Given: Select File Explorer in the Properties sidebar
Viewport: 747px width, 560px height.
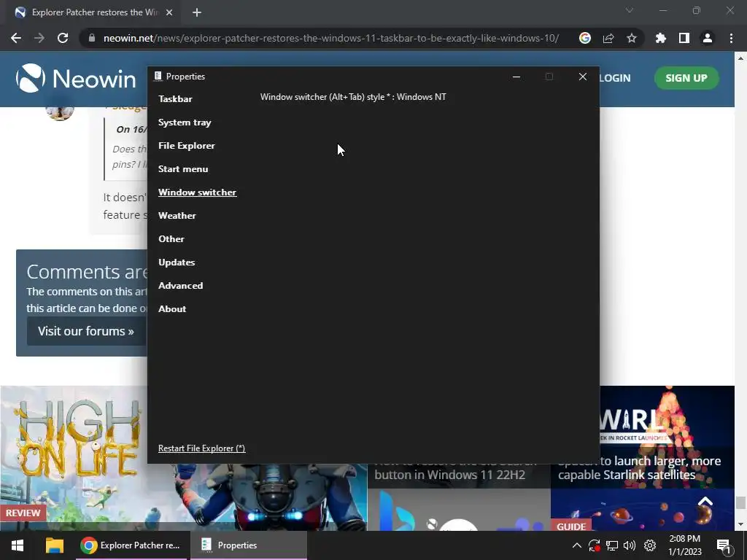Looking at the screenshot, I should coord(186,146).
